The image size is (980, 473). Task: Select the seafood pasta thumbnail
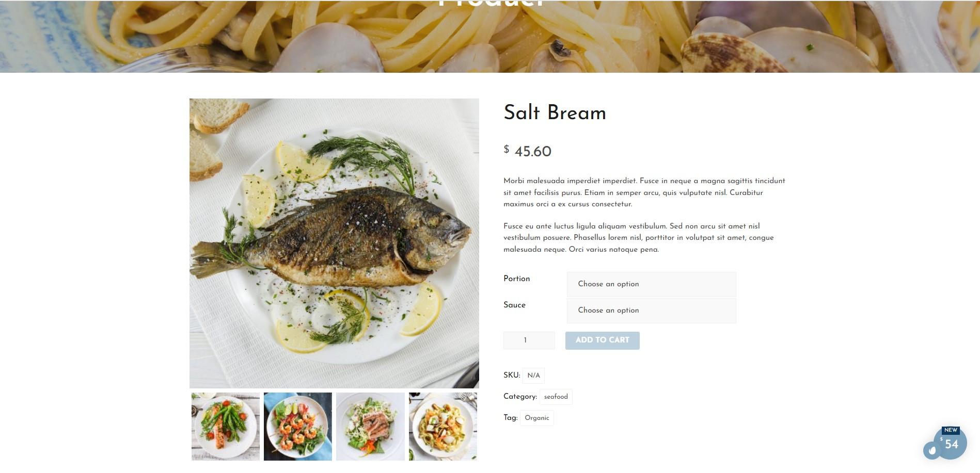(443, 427)
